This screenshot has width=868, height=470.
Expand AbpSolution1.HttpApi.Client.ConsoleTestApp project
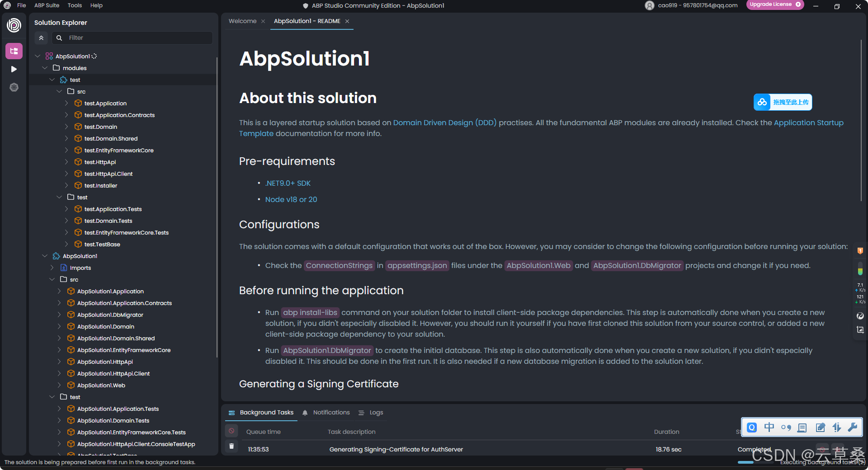tap(59, 444)
